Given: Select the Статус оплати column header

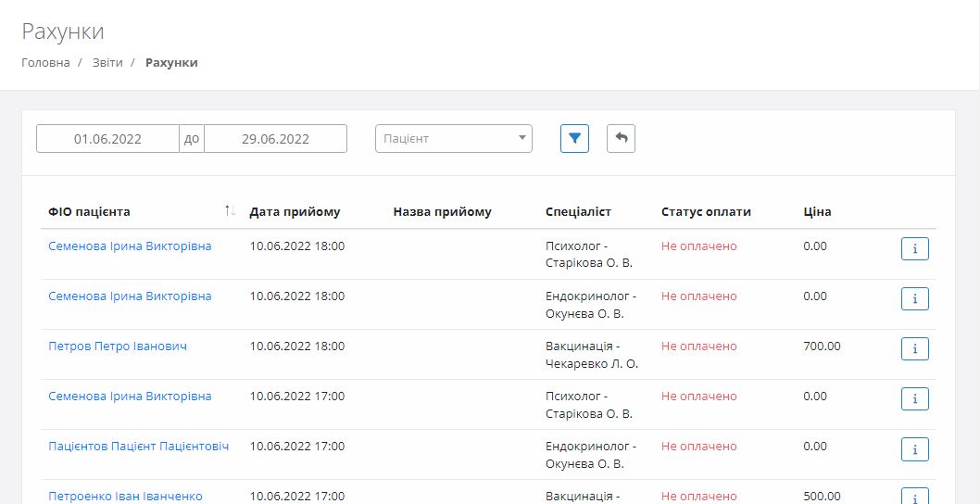Looking at the screenshot, I should 706,212.
